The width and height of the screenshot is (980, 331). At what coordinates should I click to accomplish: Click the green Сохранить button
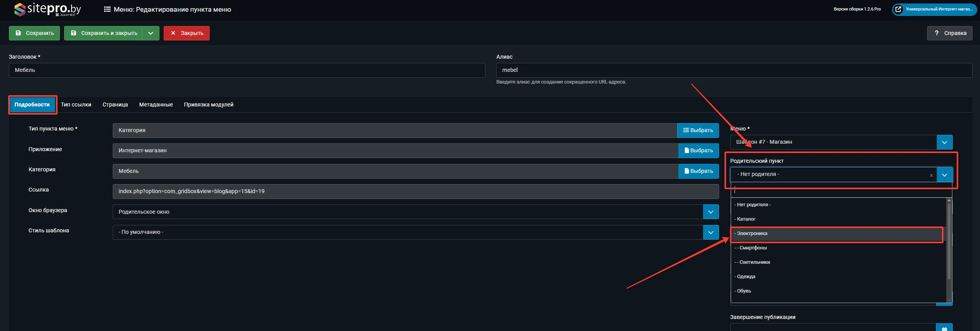coord(35,33)
